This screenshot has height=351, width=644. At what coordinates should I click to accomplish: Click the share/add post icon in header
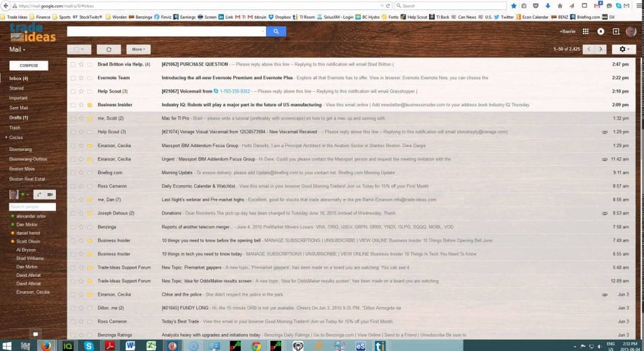coord(616,31)
